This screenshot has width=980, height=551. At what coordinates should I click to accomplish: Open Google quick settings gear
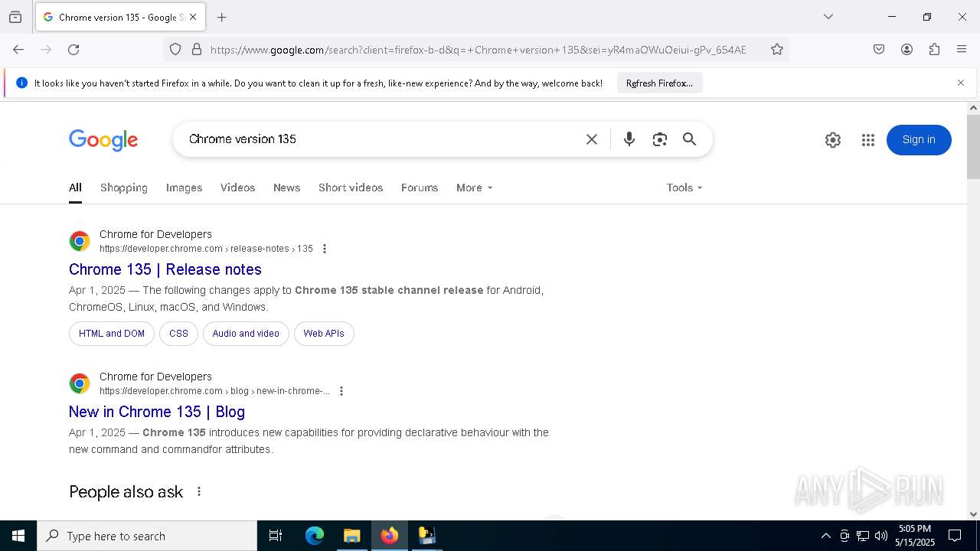833,140
